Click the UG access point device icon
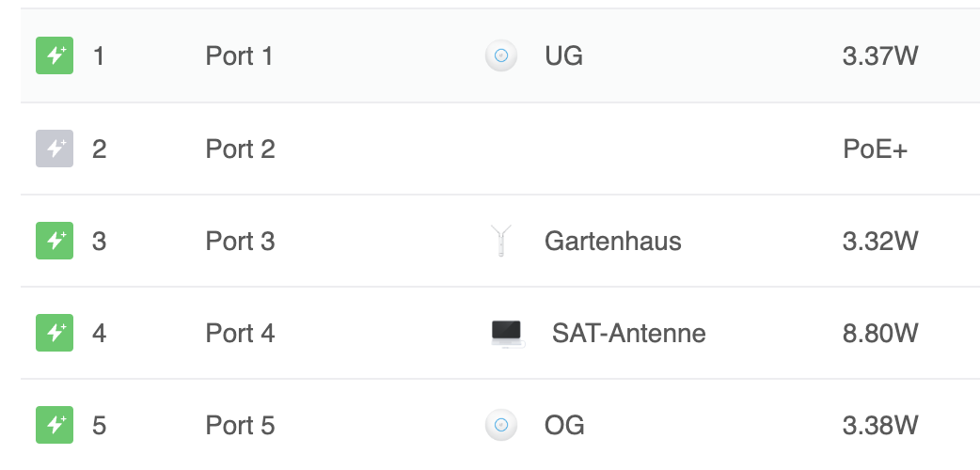Image resolution: width=980 pixels, height=470 pixels. pos(501,56)
